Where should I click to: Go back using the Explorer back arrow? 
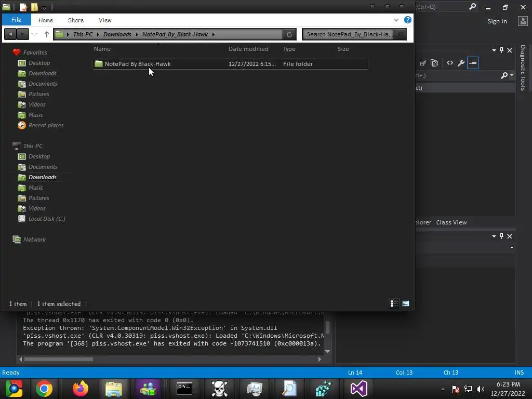(x=10, y=34)
